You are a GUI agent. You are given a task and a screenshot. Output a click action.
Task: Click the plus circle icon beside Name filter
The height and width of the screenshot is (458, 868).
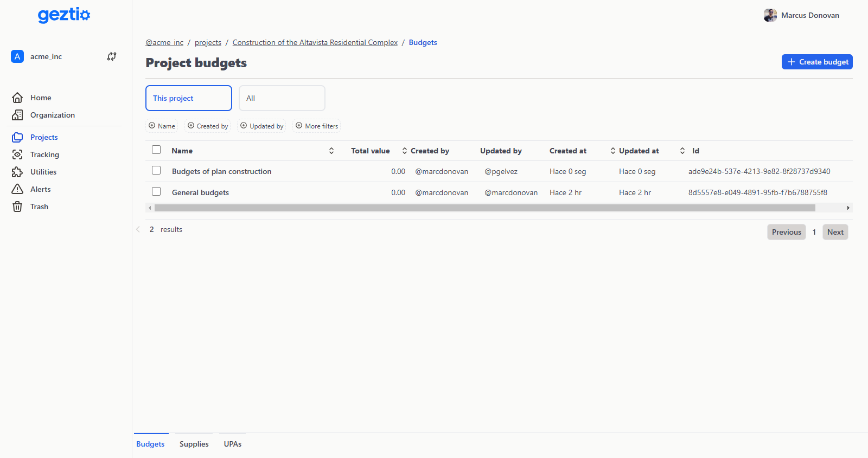152,126
